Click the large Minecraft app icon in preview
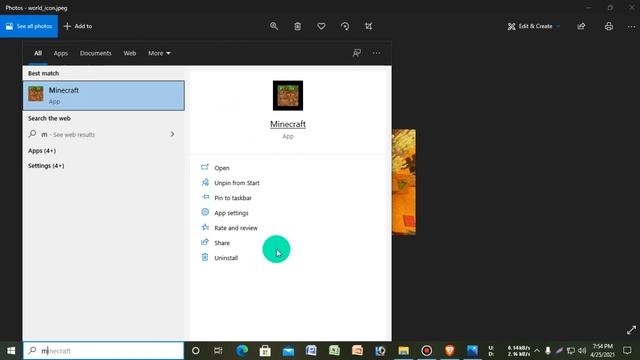The height and width of the screenshot is (360, 640). [288, 96]
